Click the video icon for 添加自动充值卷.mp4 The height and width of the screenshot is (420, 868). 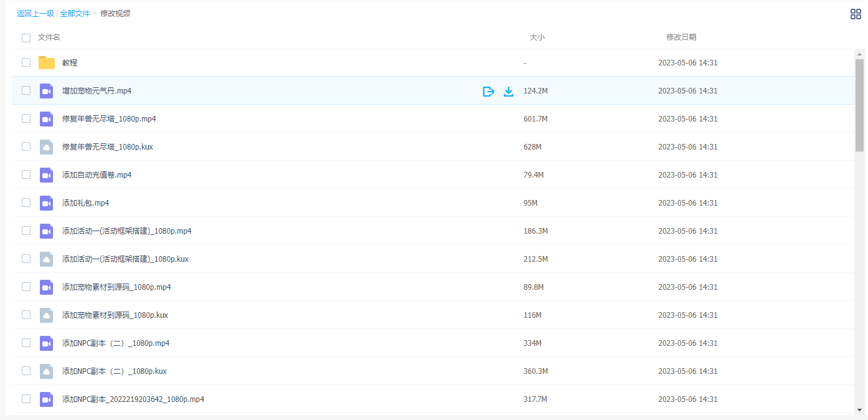(47, 175)
